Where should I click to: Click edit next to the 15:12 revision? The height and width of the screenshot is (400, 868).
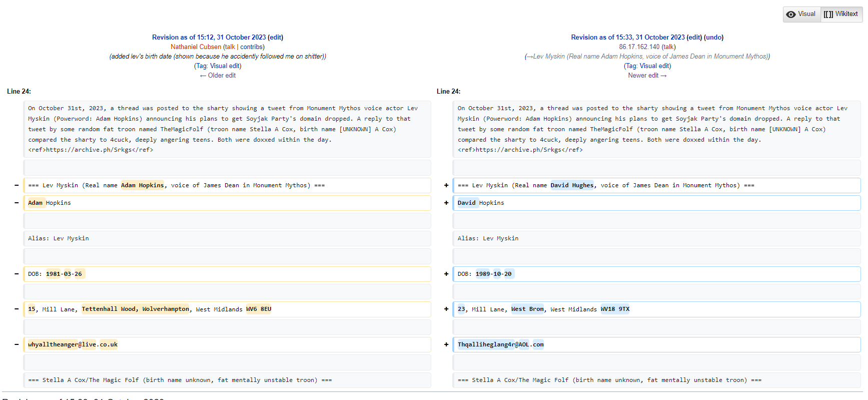275,38
